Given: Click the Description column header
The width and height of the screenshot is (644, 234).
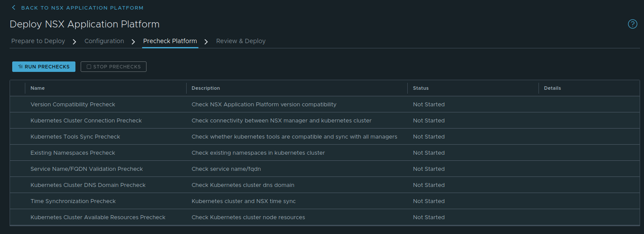Looking at the screenshot, I should pyautogui.click(x=206, y=88).
